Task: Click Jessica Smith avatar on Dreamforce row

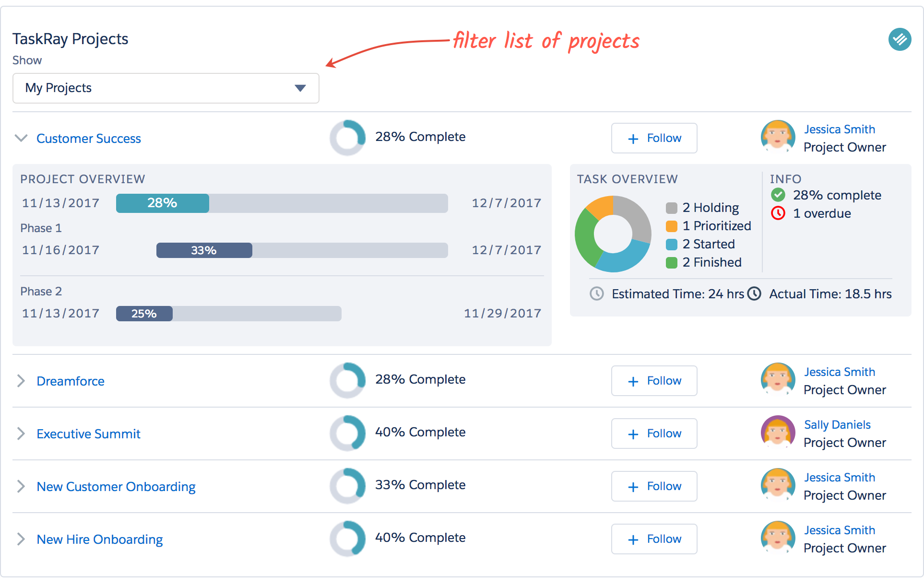Action: coord(778,380)
